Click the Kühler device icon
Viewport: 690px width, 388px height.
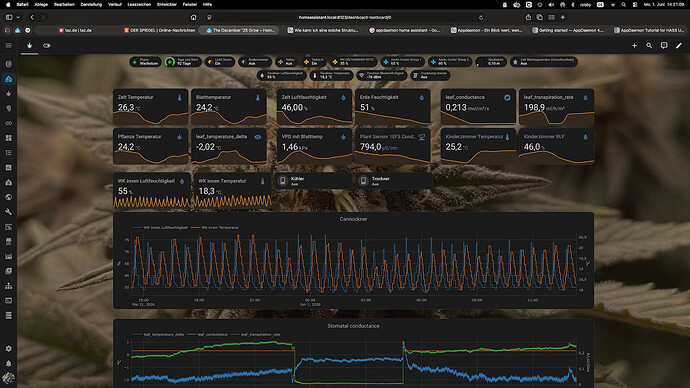(283, 181)
